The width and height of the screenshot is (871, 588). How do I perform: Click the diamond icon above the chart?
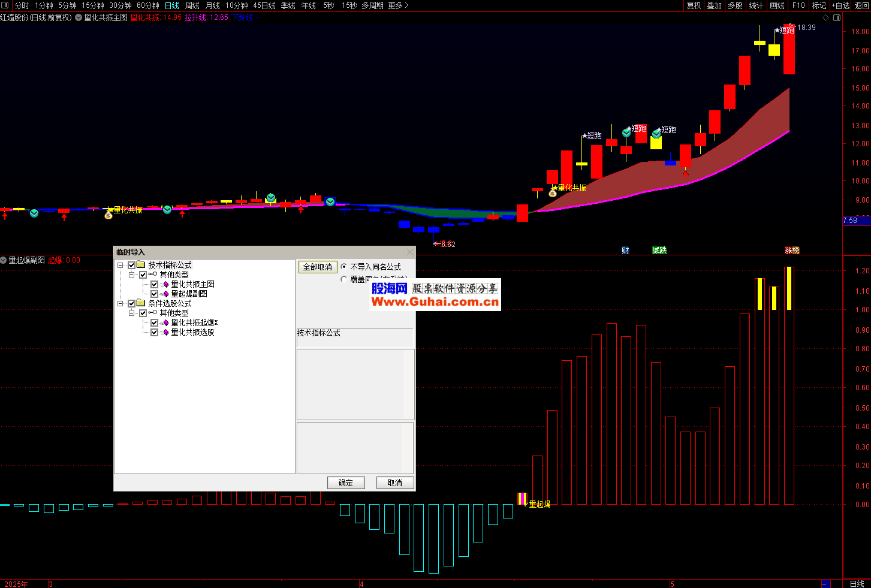pos(825,17)
